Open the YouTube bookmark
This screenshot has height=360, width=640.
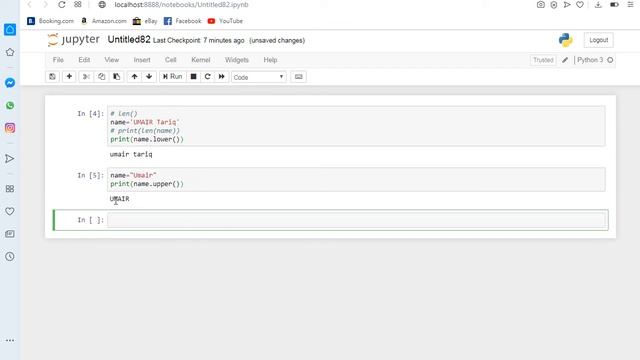225,21
